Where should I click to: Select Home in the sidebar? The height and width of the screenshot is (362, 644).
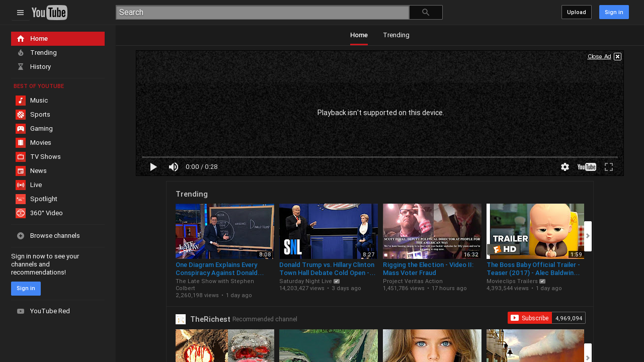coord(58,39)
